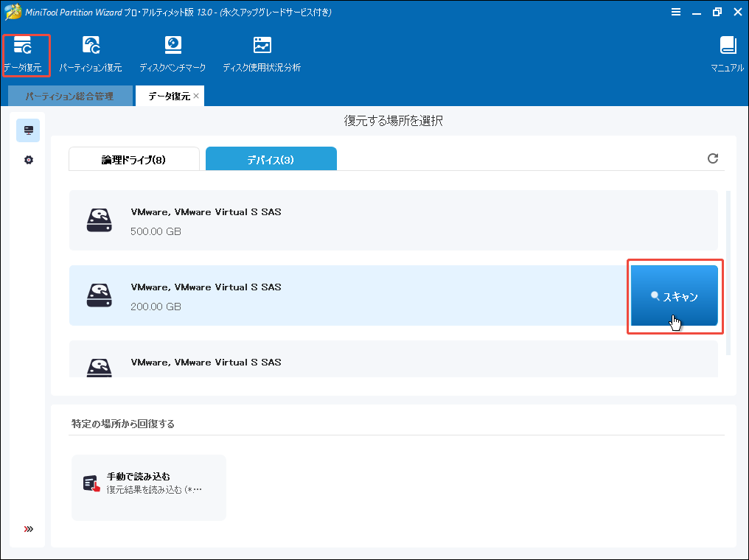The height and width of the screenshot is (560, 749).
Task: Open the パーティション復元 (Partition Recovery) tool
Action: point(90,52)
